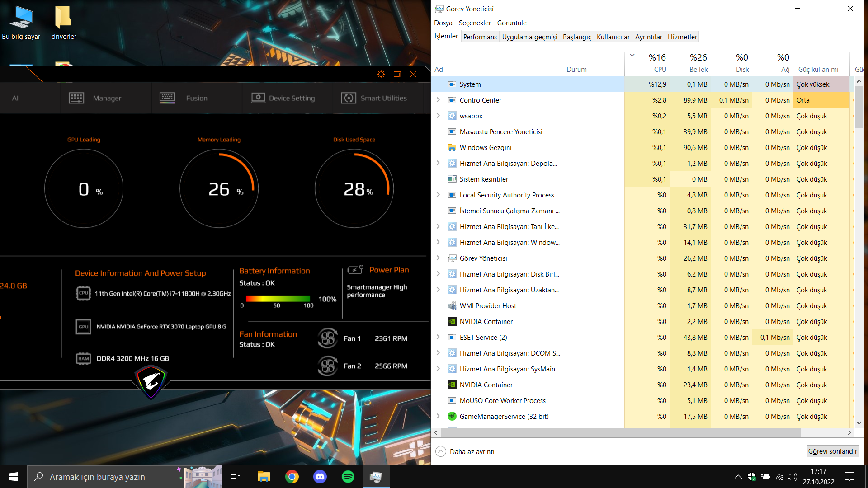Click the Aorus eagle logo emblem
Screen dimensions: 868x488
[151, 382]
